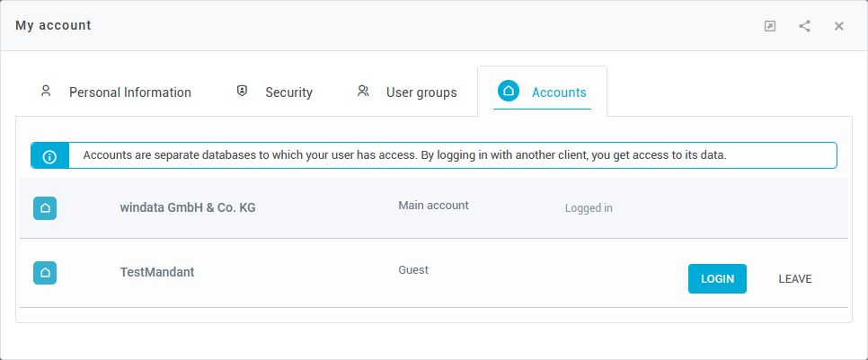Select the Accounts tab label
Viewport: 868px width, 360px height.
click(x=559, y=92)
